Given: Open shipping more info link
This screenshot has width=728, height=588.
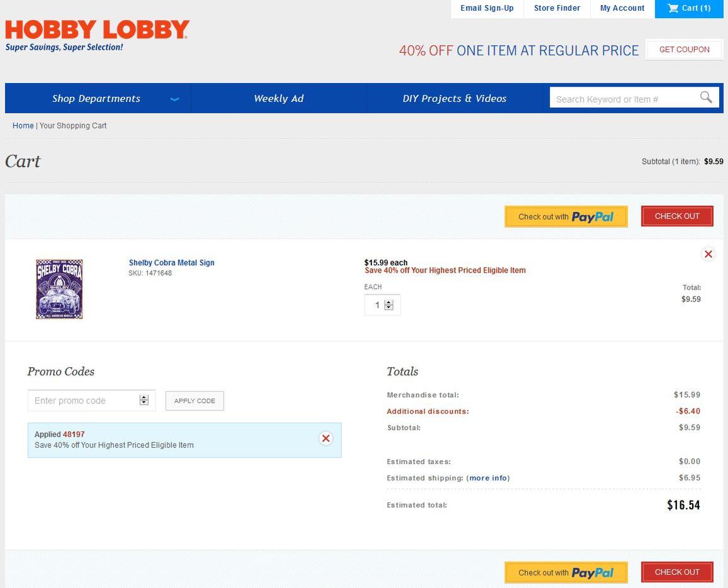Looking at the screenshot, I should 488,478.
